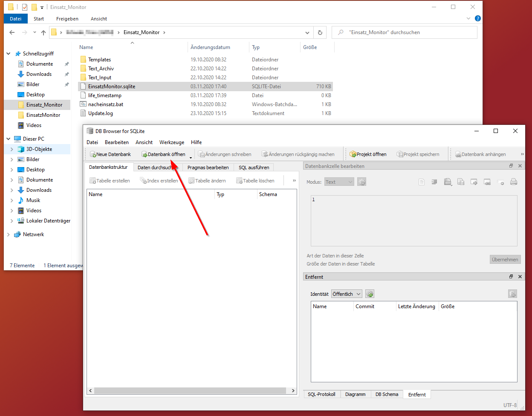
Task: Click Änderungsdatum column header
Action: pos(211,47)
